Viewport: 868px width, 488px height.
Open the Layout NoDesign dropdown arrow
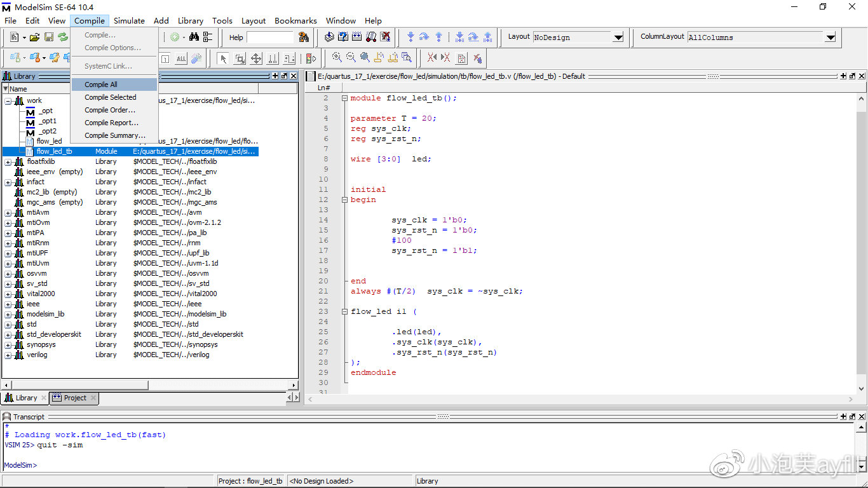pos(618,37)
